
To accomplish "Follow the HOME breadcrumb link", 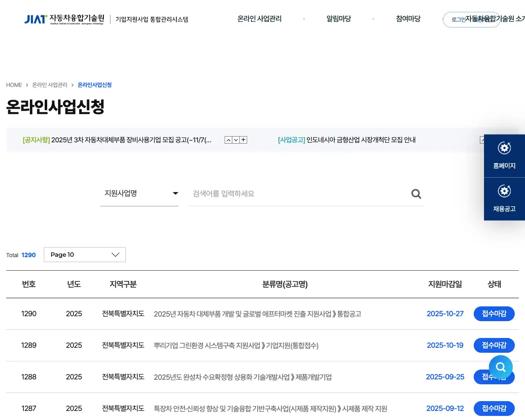I will pyautogui.click(x=14, y=84).
